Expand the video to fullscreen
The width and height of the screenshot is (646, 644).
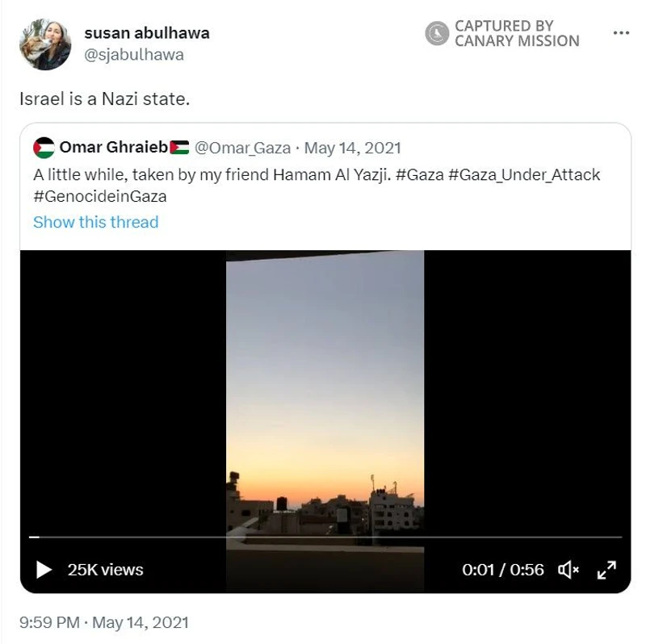tap(606, 570)
